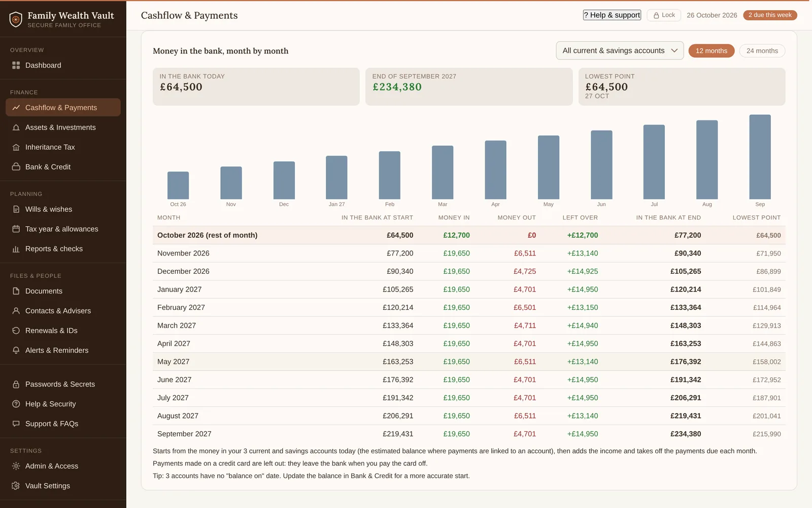The image size is (812, 508).
Task: Open the Assets & Investments menu item
Action: coord(63,128)
